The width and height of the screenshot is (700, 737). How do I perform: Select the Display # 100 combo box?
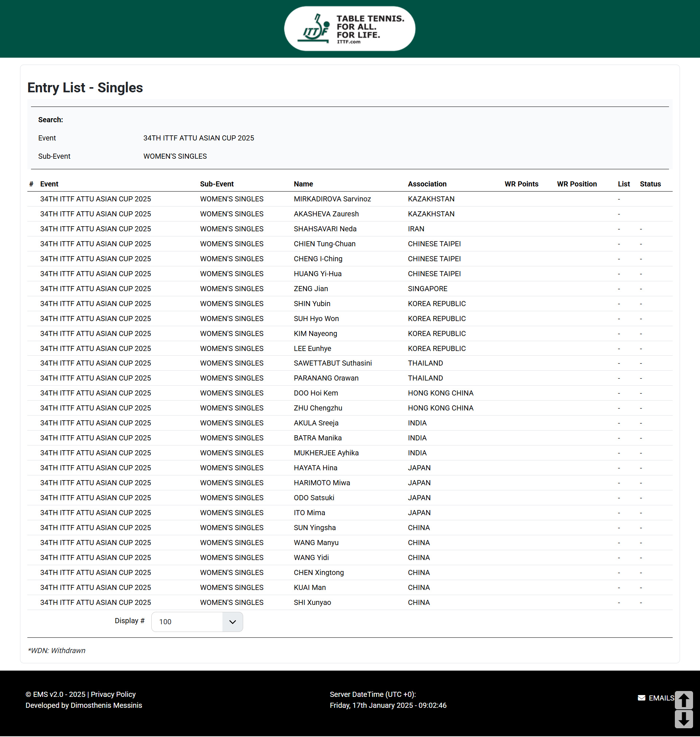coord(197,622)
